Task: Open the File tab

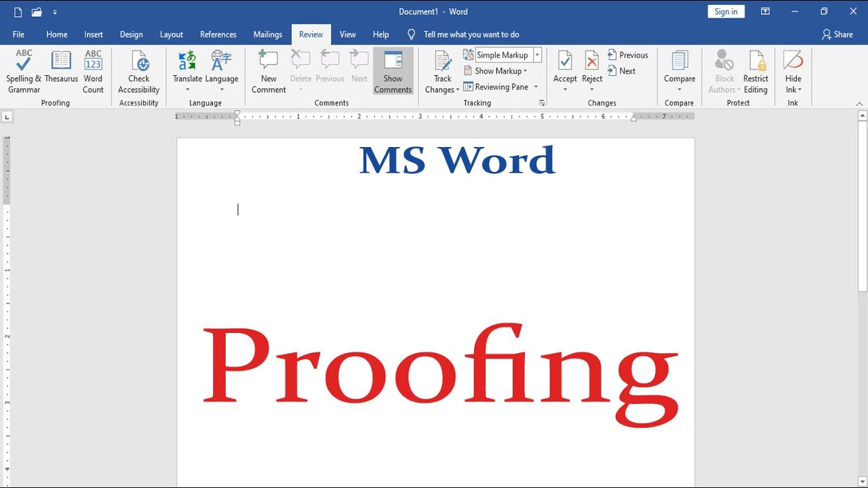Action: [18, 35]
